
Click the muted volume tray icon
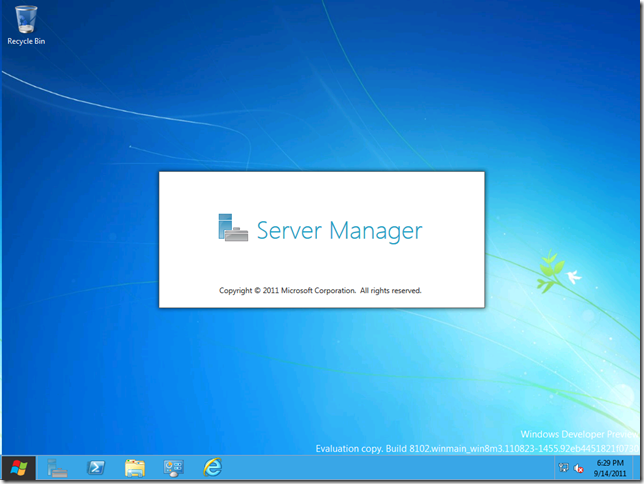point(579,468)
